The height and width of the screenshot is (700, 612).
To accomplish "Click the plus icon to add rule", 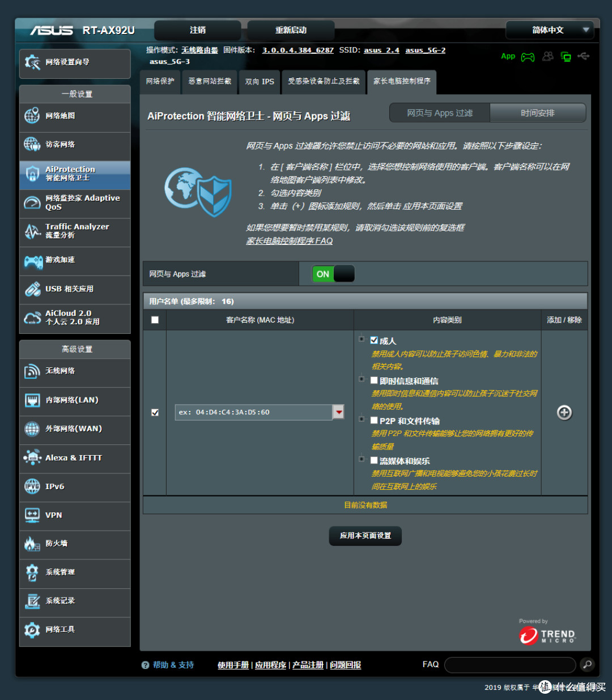I will pos(564,413).
